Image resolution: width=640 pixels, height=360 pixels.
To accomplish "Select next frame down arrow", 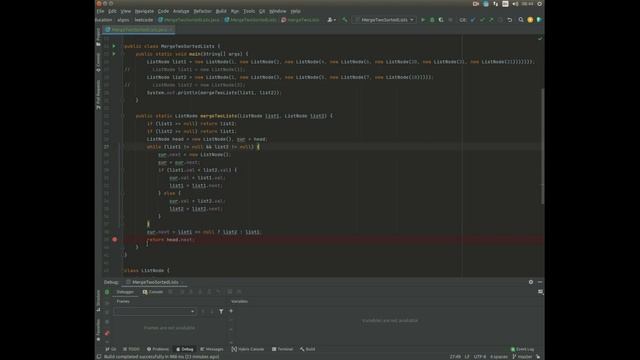I will (212, 311).
